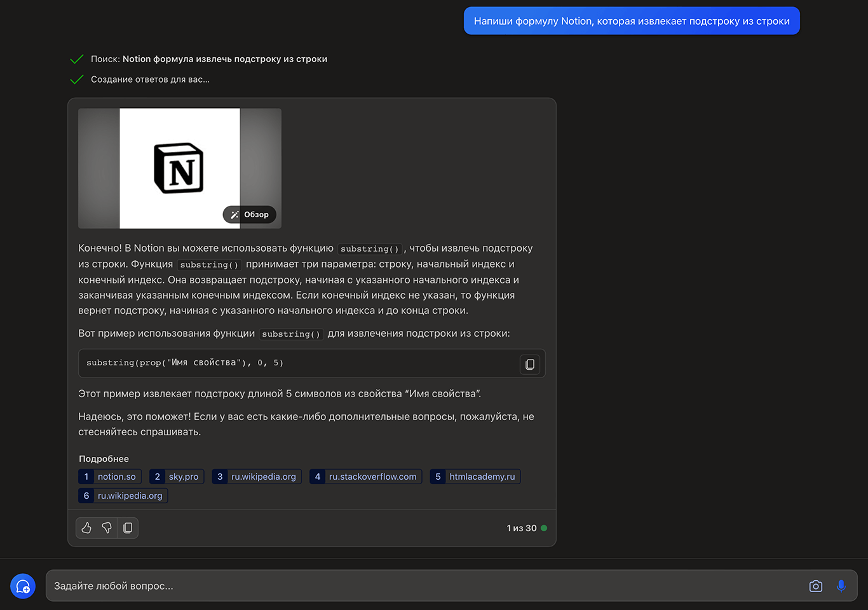Open source link 5 htmlacademy.ru
Screen dimensions: 868x610
[475, 477]
